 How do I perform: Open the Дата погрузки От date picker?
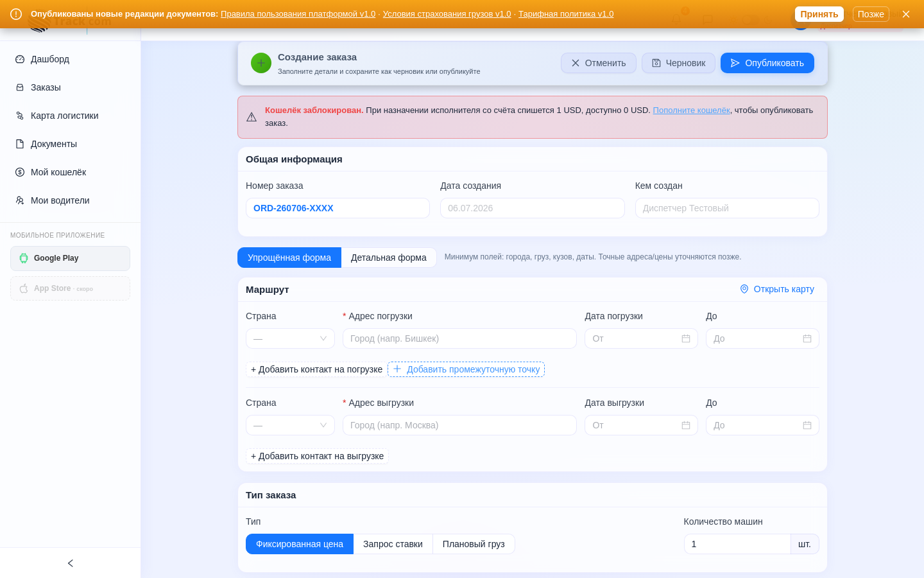641,338
